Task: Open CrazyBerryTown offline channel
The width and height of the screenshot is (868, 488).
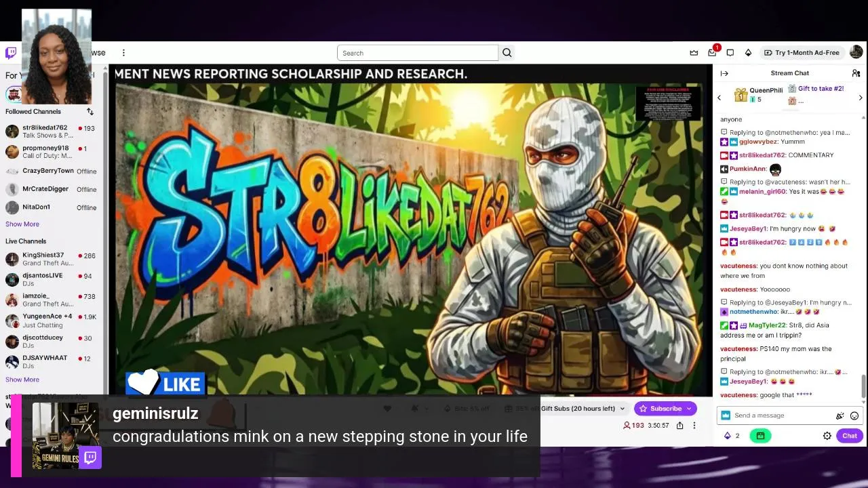Action: click(51, 171)
